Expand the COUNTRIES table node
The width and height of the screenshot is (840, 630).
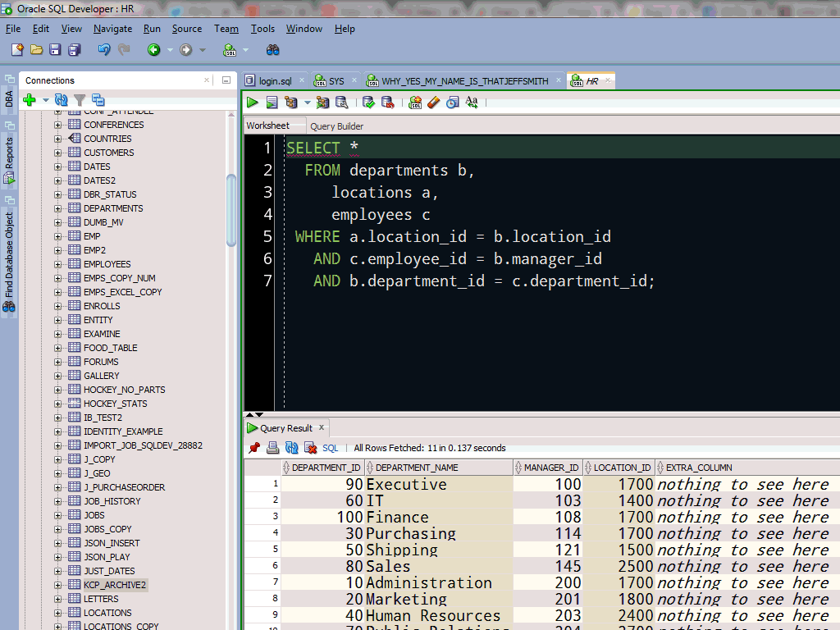(58, 139)
